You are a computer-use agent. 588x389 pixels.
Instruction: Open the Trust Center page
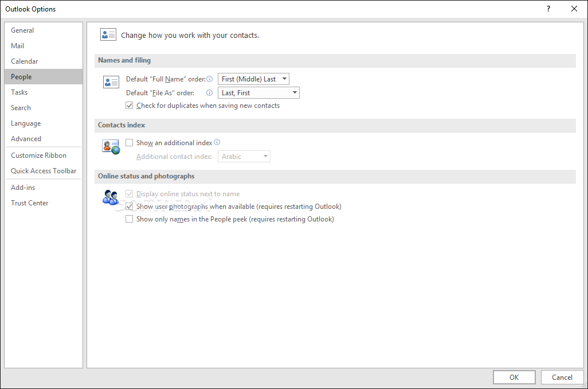coord(44,203)
